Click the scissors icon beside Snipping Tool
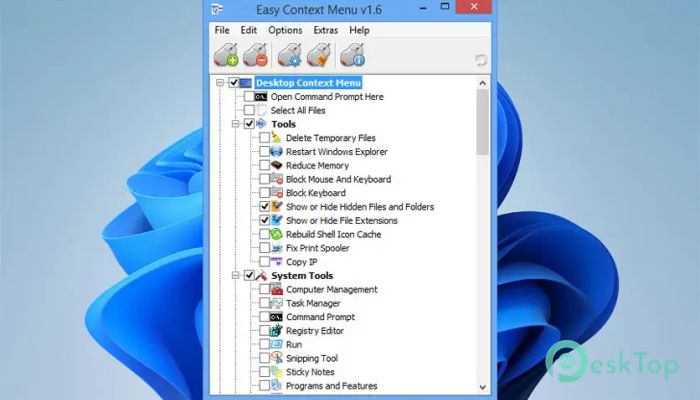This screenshot has width=700, height=400. point(276,358)
